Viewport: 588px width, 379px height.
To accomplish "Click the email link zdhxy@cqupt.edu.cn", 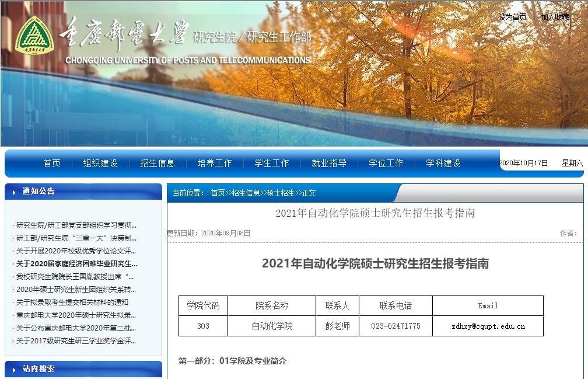I will 488,326.
